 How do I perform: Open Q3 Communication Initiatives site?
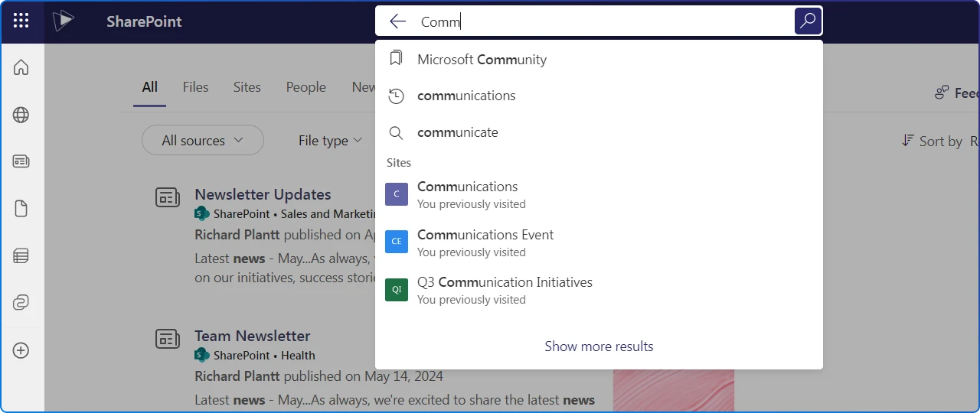tap(599, 290)
